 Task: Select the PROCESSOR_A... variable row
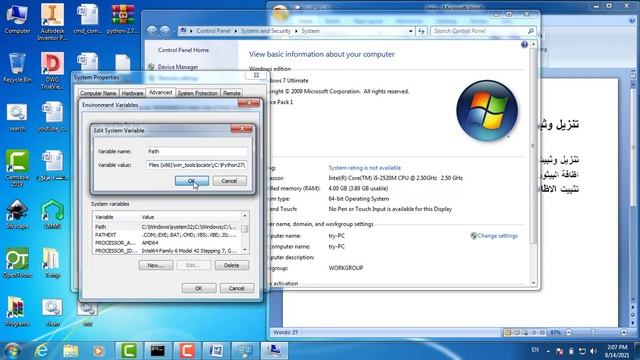167,243
